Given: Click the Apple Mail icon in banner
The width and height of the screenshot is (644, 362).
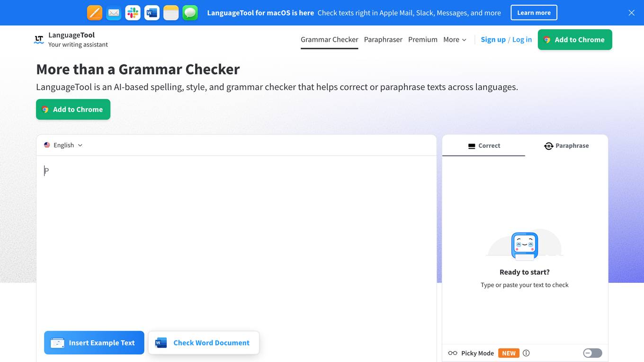Looking at the screenshot, I should click(x=114, y=13).
